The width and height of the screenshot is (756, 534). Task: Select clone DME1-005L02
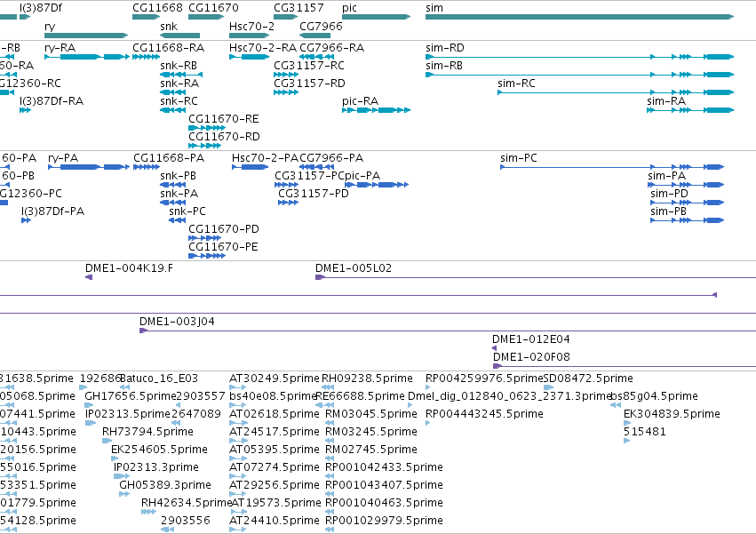[x=536, y=277]
